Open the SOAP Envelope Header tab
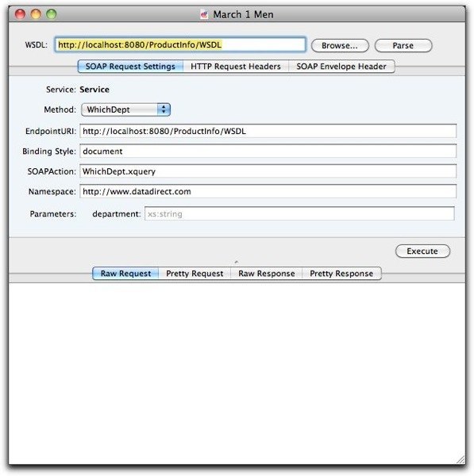This screenshot has height=476, width=474. tap(341, 67)
